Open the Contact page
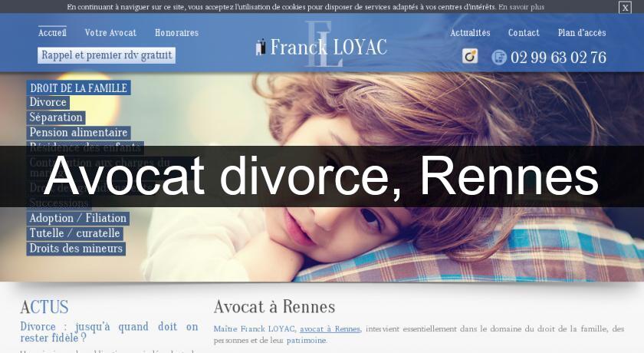644x353 pixels. pos(524,33)
